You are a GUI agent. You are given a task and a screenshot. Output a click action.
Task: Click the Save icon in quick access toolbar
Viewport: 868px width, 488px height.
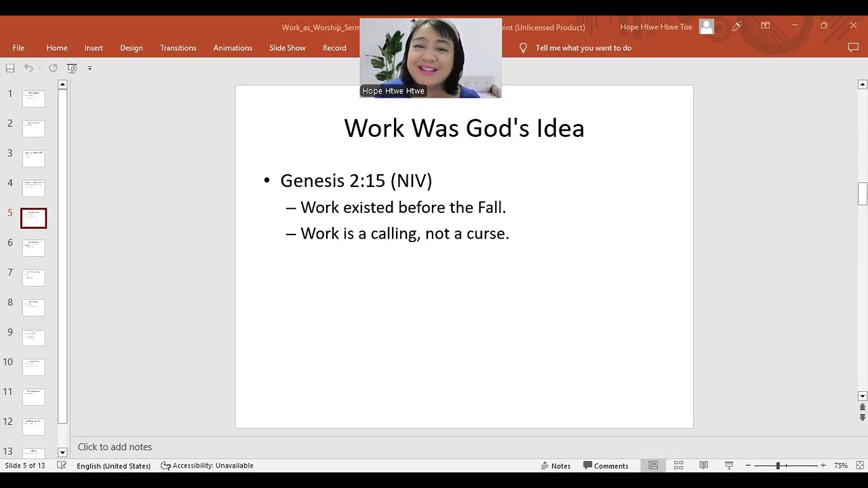click(x=10, y=68)
